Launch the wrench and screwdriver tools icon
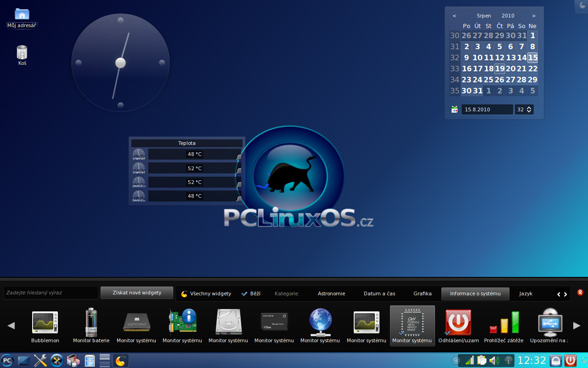 tap(40, 361)
